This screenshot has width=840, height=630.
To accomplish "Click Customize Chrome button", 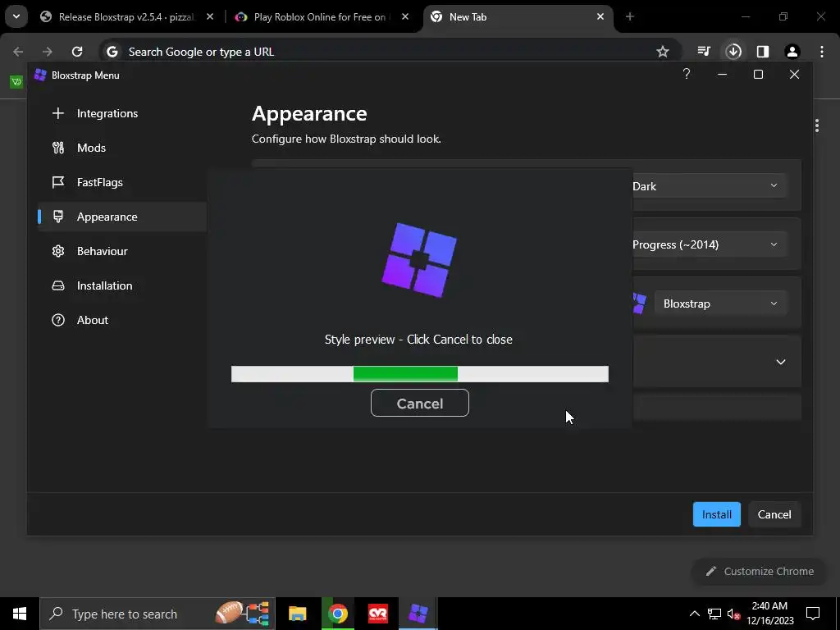I will tap(760, 571).
